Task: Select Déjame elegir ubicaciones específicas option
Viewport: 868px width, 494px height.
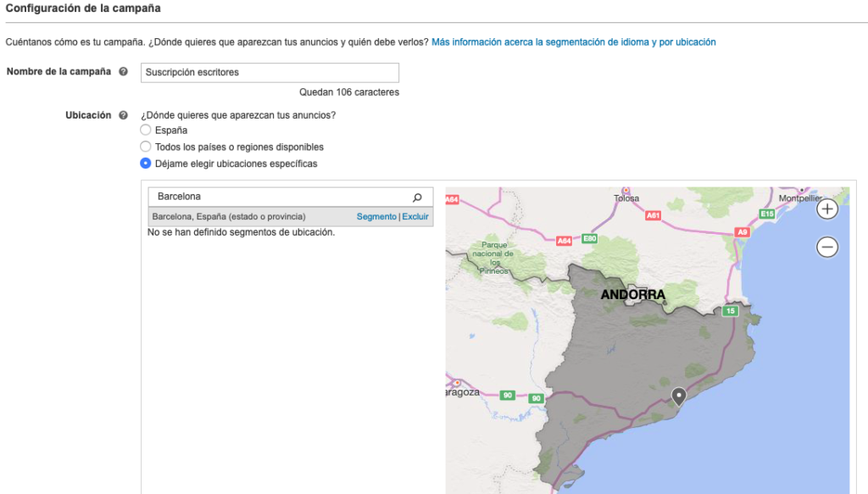Action: tap(146, 164)
